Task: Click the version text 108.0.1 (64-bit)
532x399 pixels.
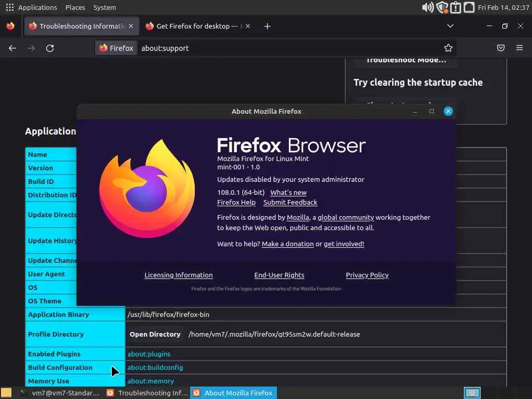Action: click(x=241, y=192)
